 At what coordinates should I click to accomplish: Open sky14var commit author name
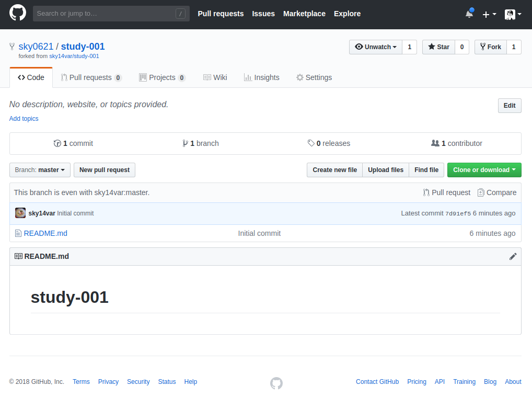click(42, 213)
